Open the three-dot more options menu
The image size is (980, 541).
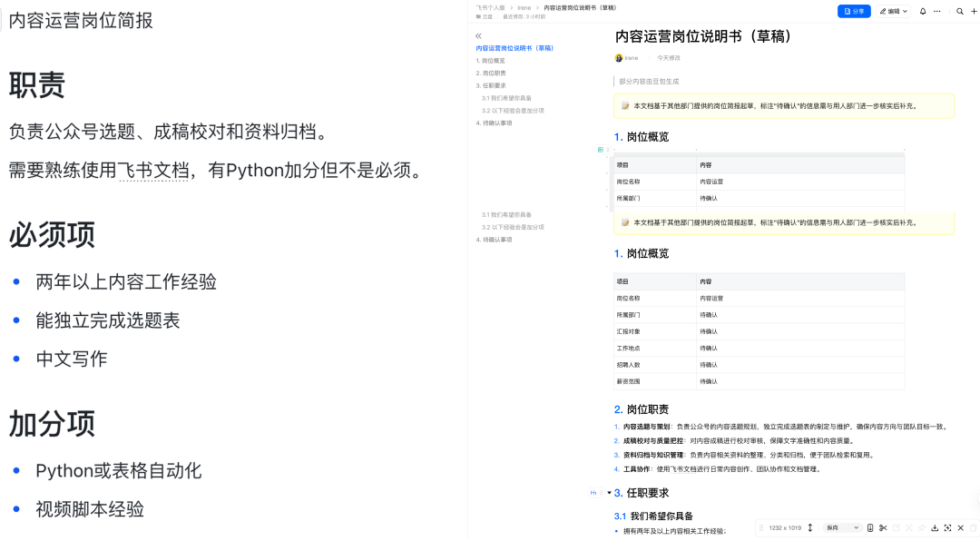(936, 11)
